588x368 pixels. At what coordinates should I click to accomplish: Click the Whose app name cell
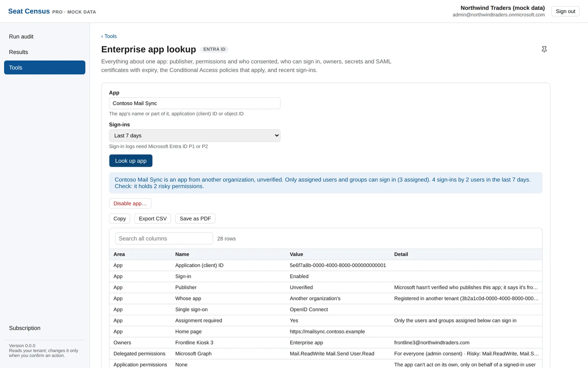188,298
